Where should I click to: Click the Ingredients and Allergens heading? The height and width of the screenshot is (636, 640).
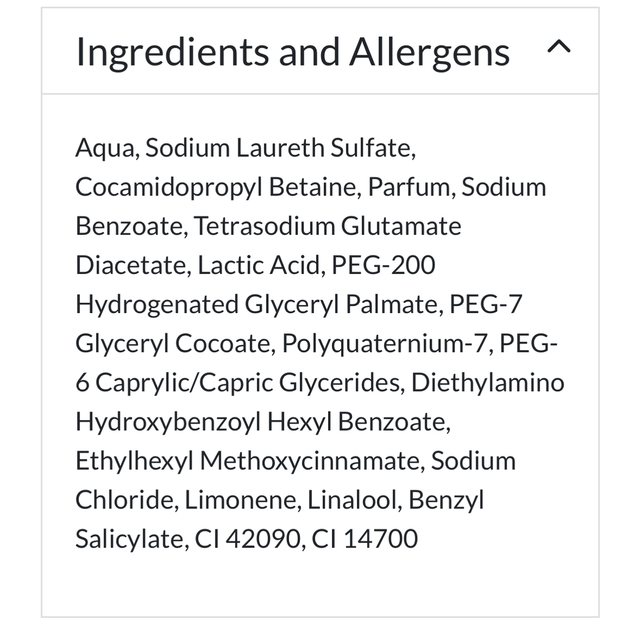point(293,52)
